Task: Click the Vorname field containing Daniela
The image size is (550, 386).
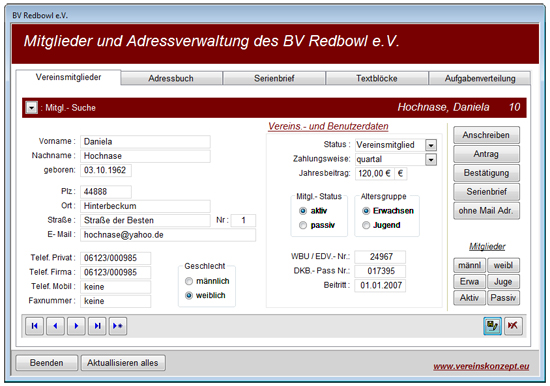Action: pos(145,142)
